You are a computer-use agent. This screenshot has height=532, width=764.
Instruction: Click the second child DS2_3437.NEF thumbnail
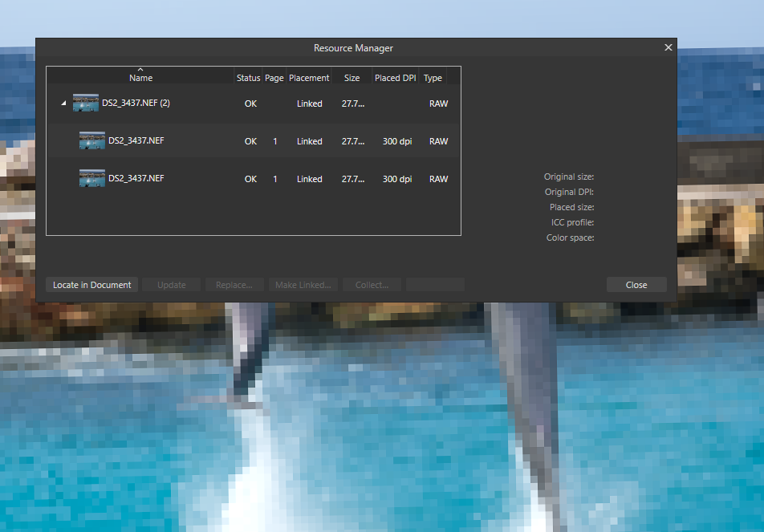pyautogui.click(x=91, y=178)
